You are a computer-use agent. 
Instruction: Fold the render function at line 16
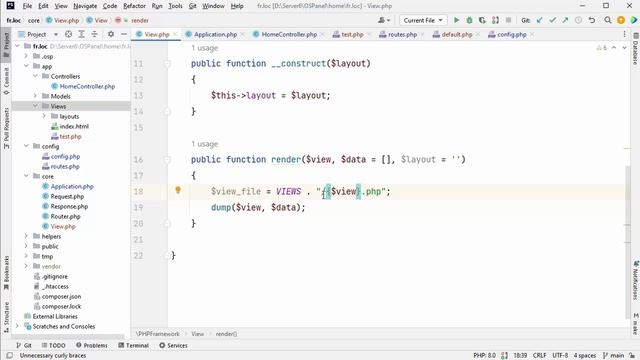pyautogui.click(x=167, y=160)
